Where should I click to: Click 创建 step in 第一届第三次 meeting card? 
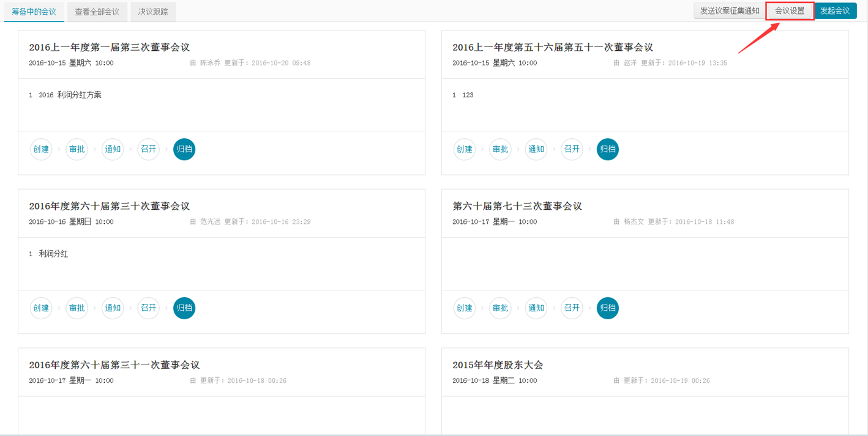(x=41, y=149)
